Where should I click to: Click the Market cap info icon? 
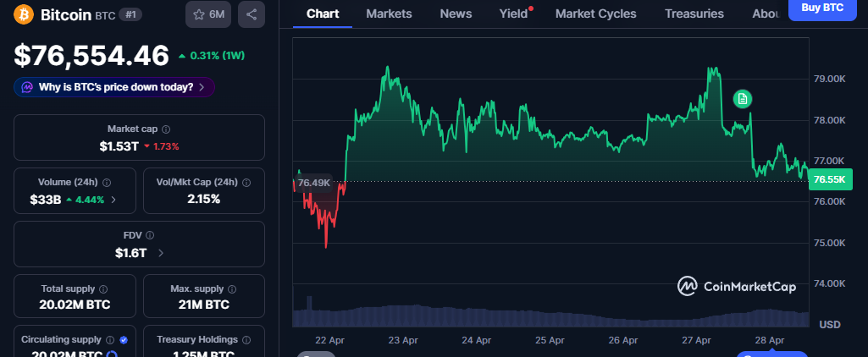pos(166,129)
